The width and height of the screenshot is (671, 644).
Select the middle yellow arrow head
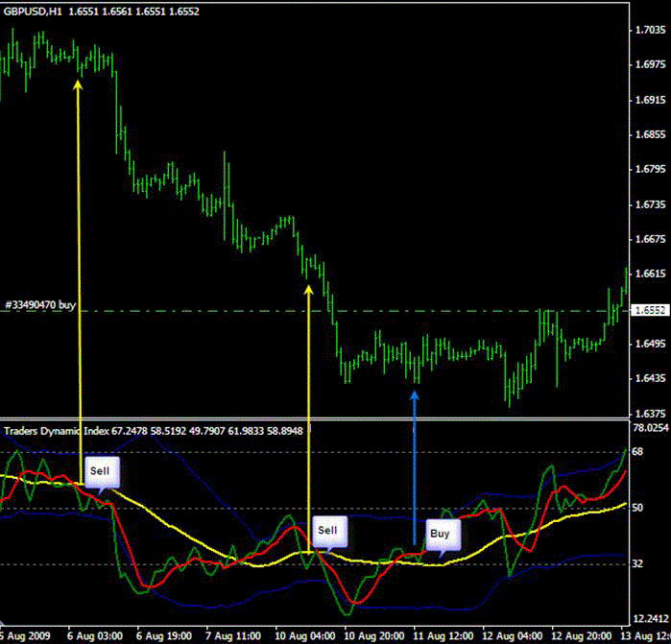(x=308, y=290)
